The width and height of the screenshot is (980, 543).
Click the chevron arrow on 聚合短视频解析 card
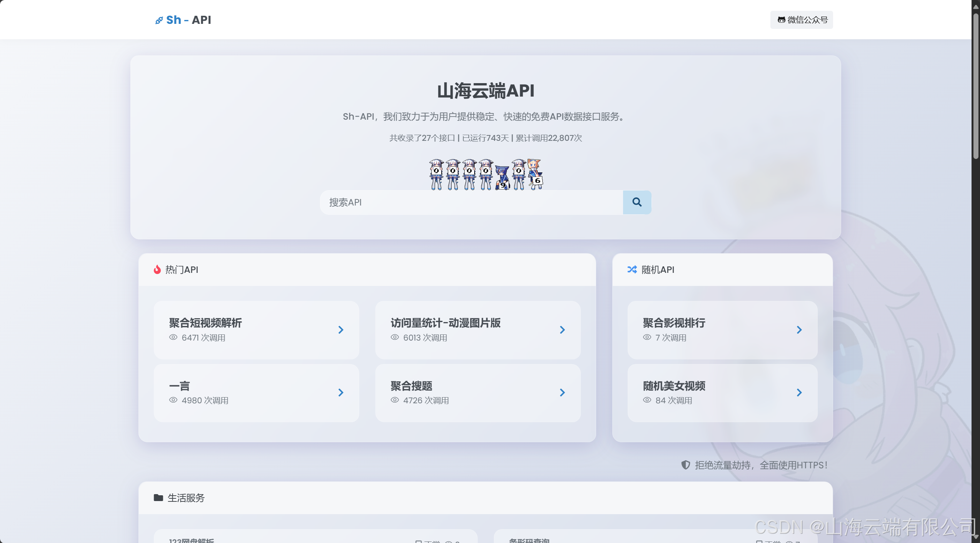tap(340, 330)
